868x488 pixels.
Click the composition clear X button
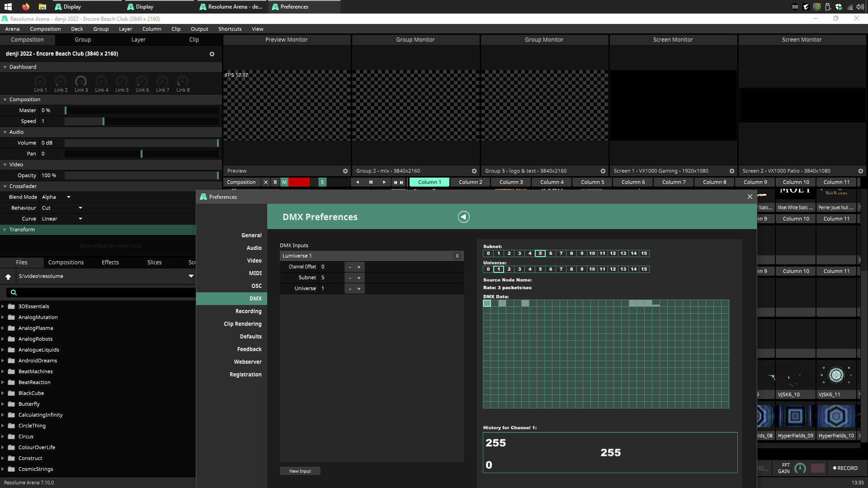point(266,182)
